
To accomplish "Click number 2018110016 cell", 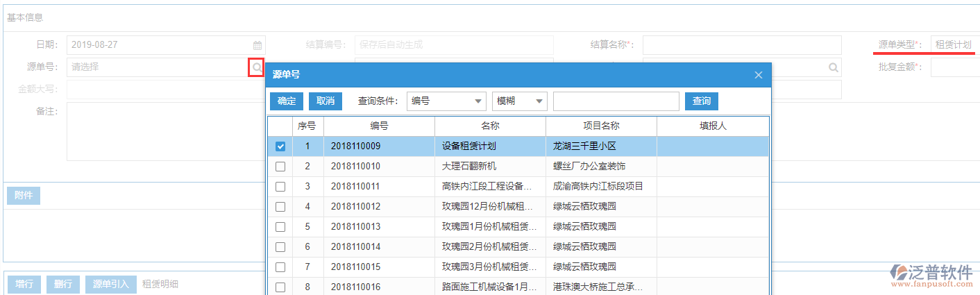I will click(379, 287).
